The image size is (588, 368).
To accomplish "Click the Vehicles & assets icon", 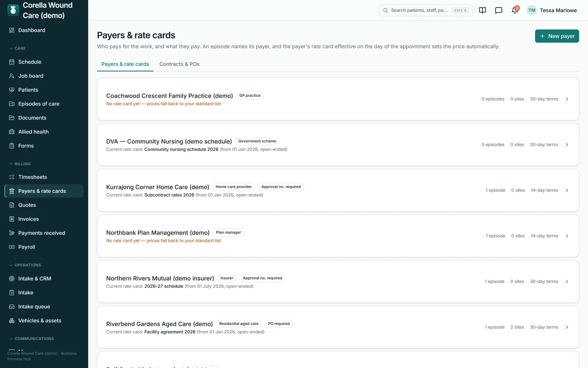I will (12, 321).
